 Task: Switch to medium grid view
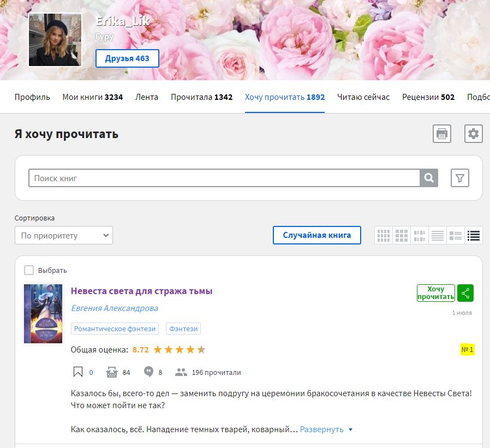pos(402,235)
